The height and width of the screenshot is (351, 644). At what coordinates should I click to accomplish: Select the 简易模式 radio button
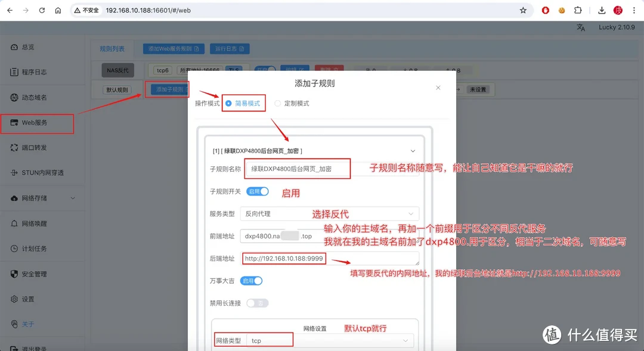(x=229, y=103)
